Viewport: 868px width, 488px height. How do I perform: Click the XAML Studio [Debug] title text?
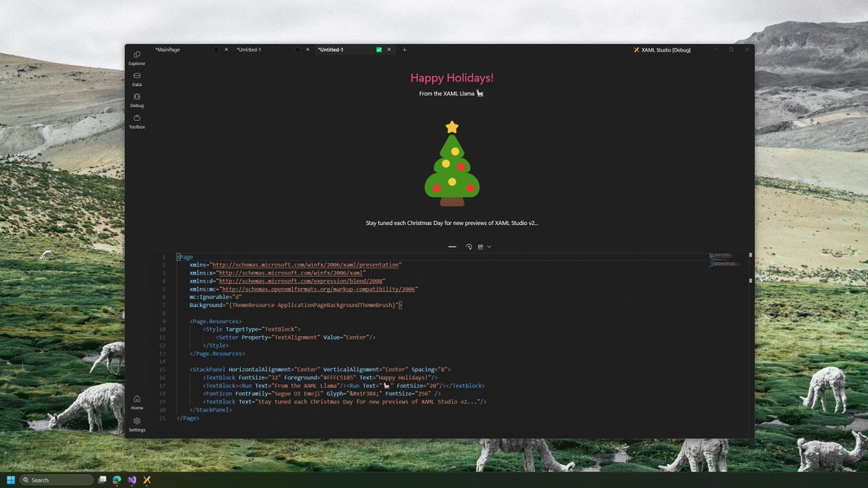[x=666, y=50]
